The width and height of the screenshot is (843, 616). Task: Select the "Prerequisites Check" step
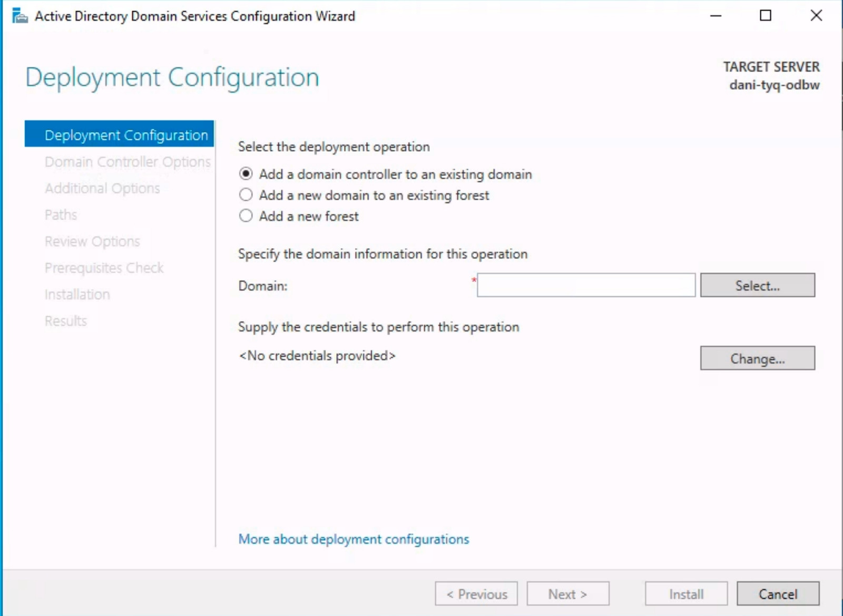[104, 268]
